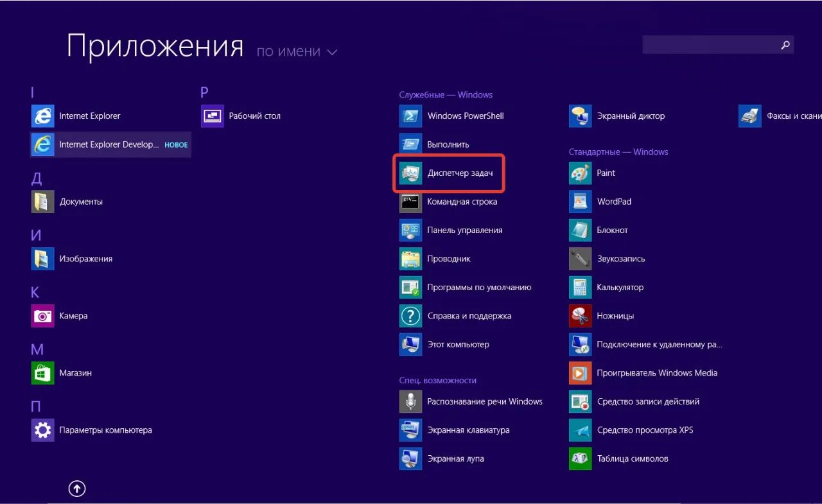Launch Командная строка icon

coord(410,202)
